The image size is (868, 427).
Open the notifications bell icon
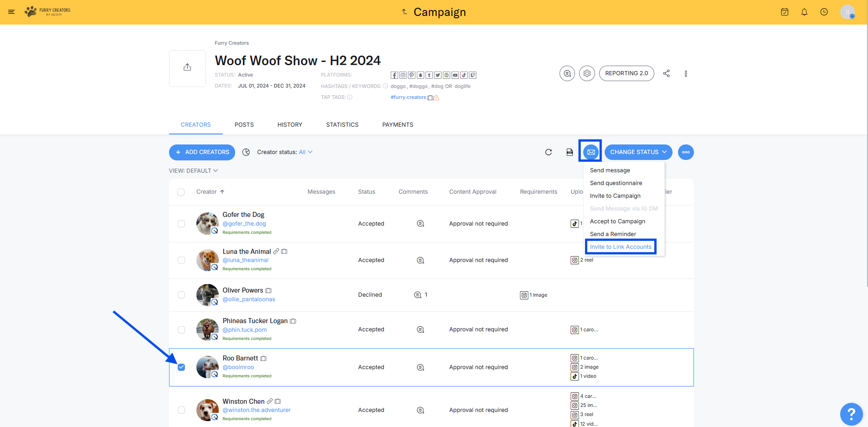tap(804, 12)
